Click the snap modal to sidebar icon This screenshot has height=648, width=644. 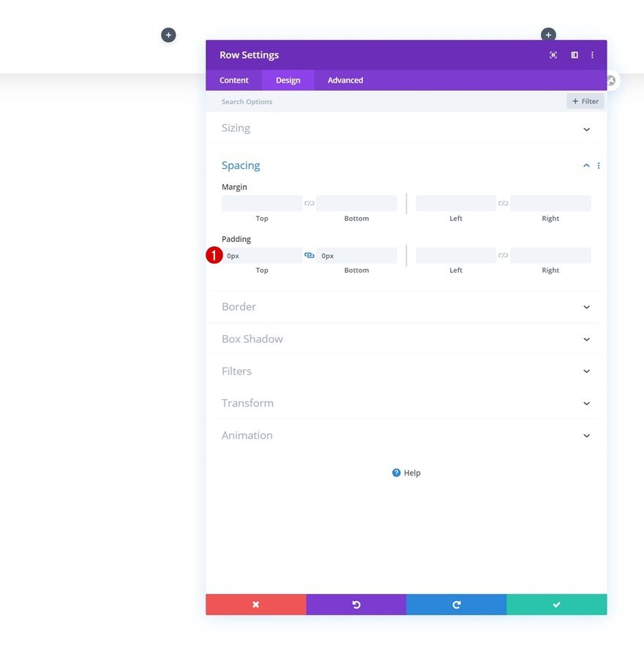[x=574, y=55]
